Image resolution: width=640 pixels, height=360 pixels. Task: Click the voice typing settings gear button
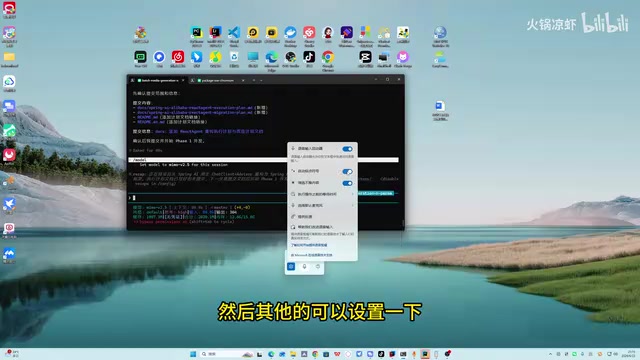(x=291, y=267)
